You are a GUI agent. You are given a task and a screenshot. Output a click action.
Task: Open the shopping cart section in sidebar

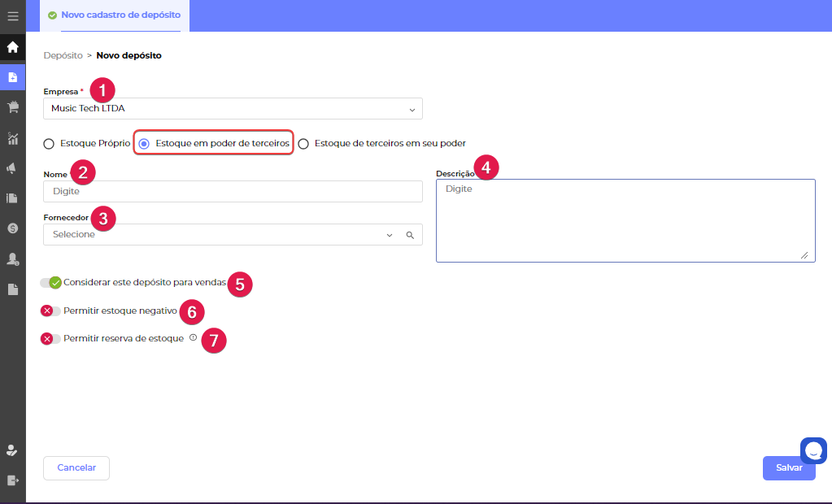tap(12, 107)
